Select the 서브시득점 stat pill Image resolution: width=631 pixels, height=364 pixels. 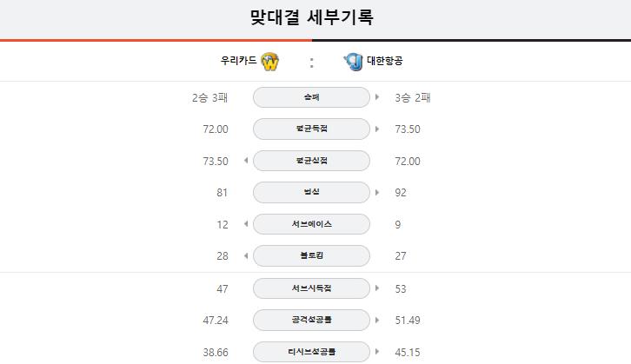click(311, 288)
